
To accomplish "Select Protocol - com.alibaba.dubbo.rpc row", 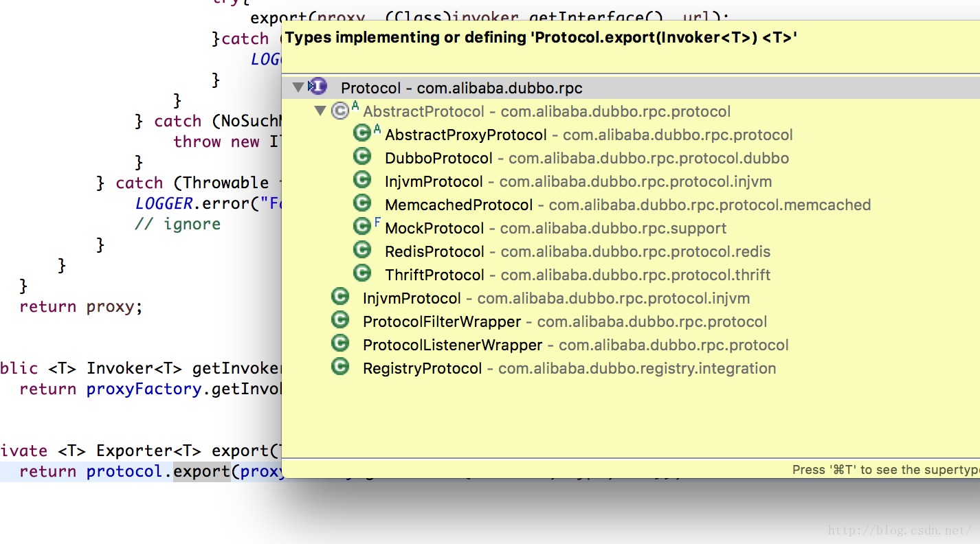I will (x=631, y=88).
